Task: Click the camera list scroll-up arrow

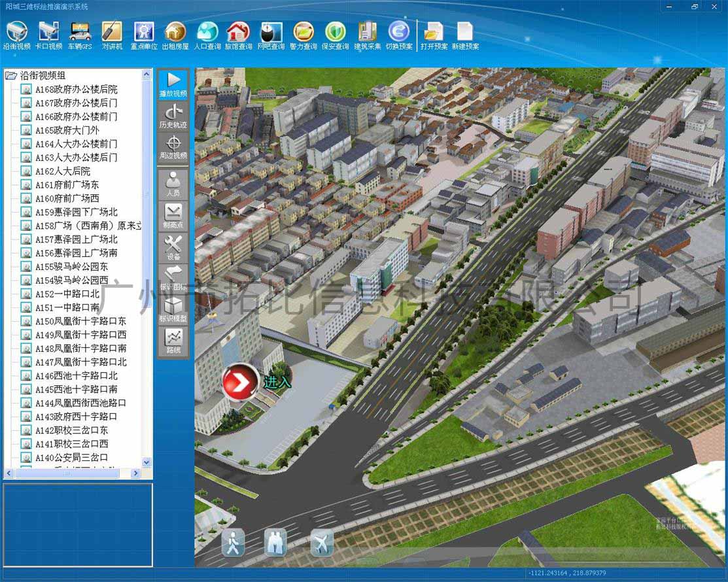Action: [x=147, y=75]
